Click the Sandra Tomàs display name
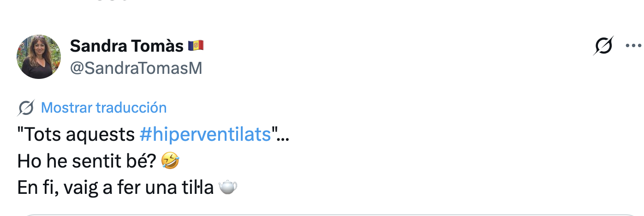The image size is (644, 216). click(127, 46)
